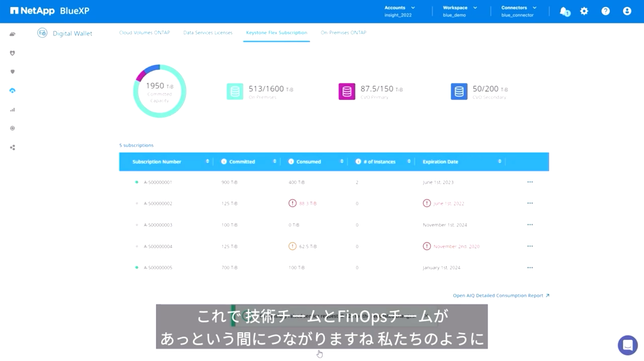
Task: Click the 900 TiB committed value
Action: coord(229,183)
